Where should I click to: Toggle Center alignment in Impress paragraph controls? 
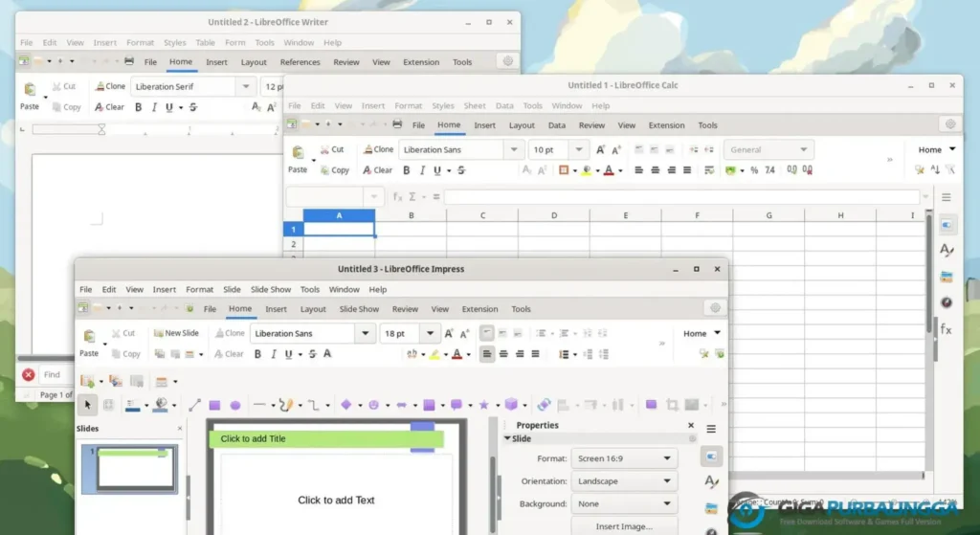tap(503, 354)
